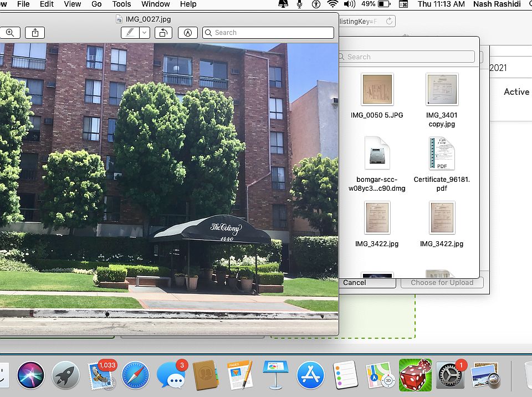Open the Wi-Fi status menu
Image resolution: width=532 pixels, height=397 pixels.
click(x=332, y=4)
